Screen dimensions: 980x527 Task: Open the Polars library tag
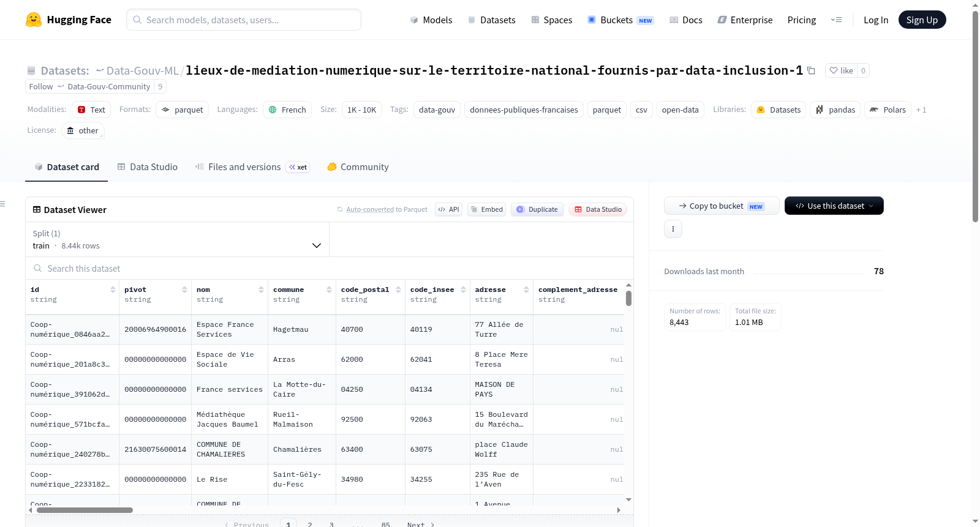(888, 110)
